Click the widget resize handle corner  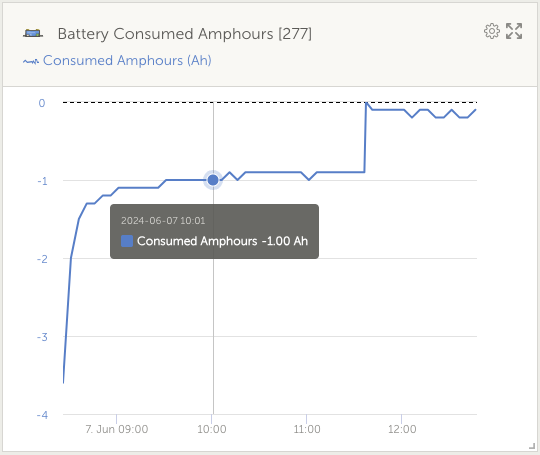532,446
